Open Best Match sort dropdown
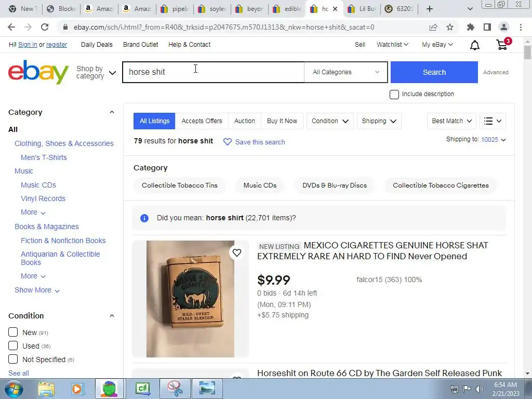Viewport: 532px width, 399px height. (x=451, y=121)
